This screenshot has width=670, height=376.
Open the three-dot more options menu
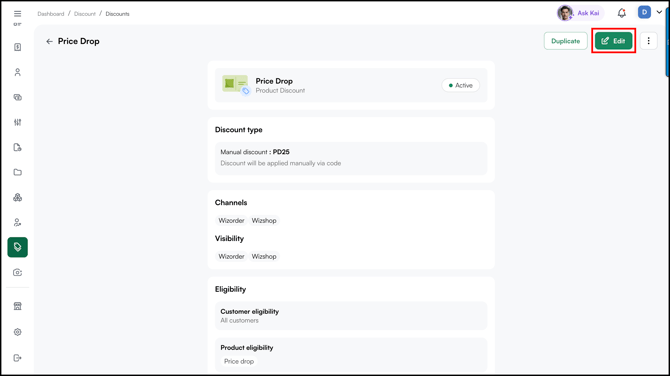coord(649,41)
